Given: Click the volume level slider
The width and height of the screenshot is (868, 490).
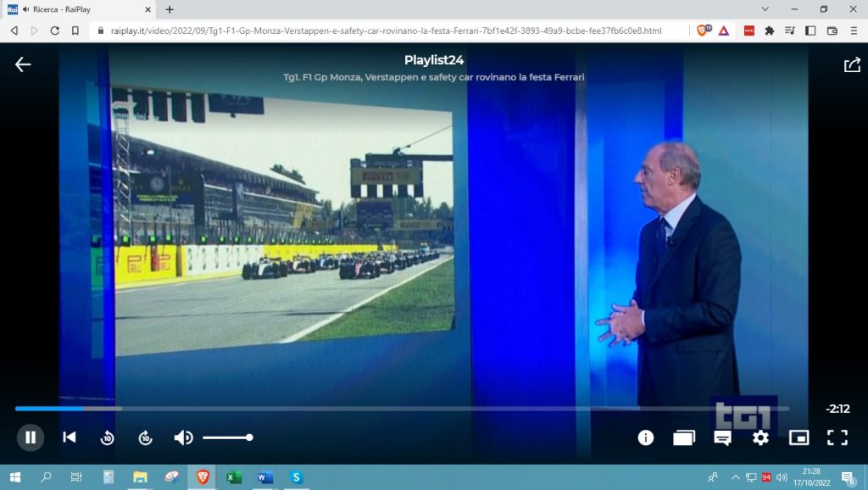Looking at the screenshot, I should click(x=226, y=437).
